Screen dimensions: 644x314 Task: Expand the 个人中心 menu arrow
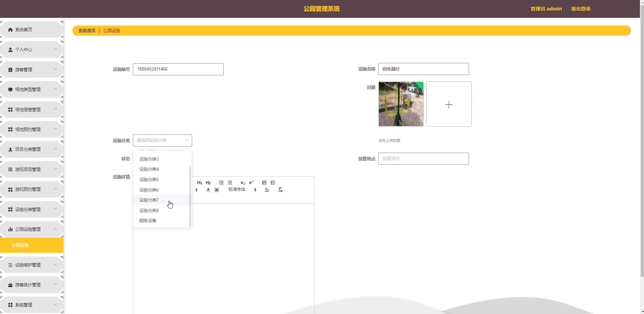click(x=56, y=49)
